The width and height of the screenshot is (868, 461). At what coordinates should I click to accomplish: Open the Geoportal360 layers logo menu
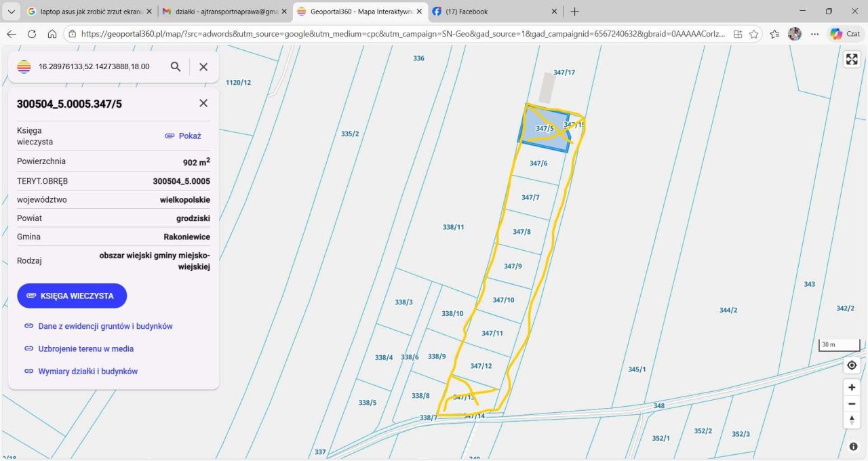pos(24,66)
